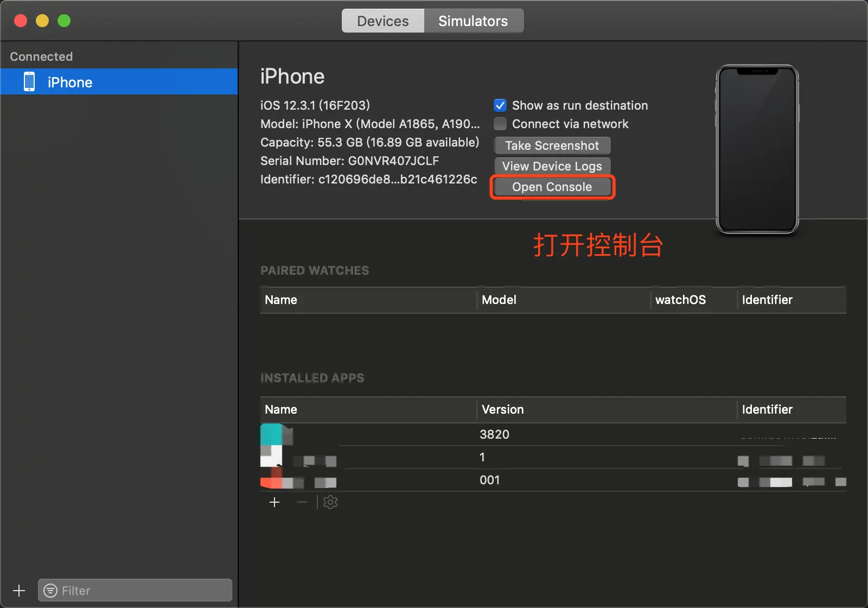Click the iPhone device icon in sidebar

point(29,82)
